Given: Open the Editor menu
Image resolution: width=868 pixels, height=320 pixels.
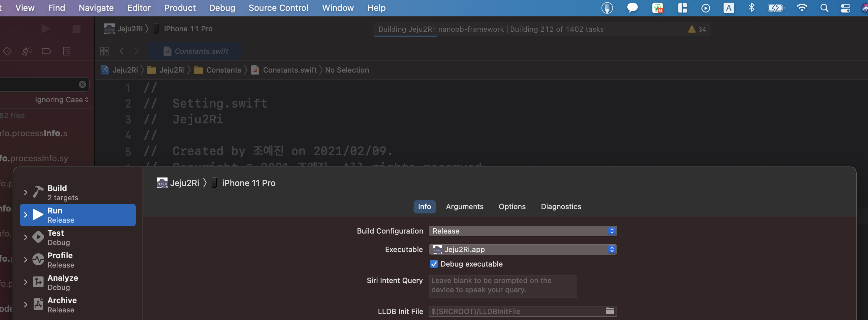Looking at the screenshot, I should (x=139, y=8).
